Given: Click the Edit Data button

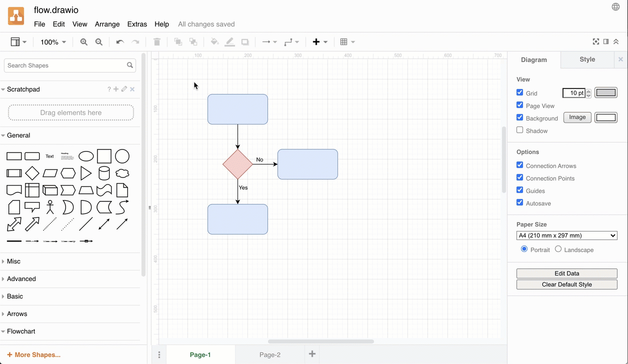Looking at the screenshot, I should point(566,273).
